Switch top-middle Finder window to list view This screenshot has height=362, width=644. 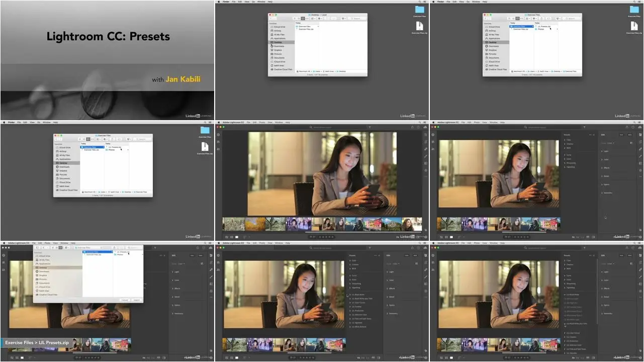298,18
